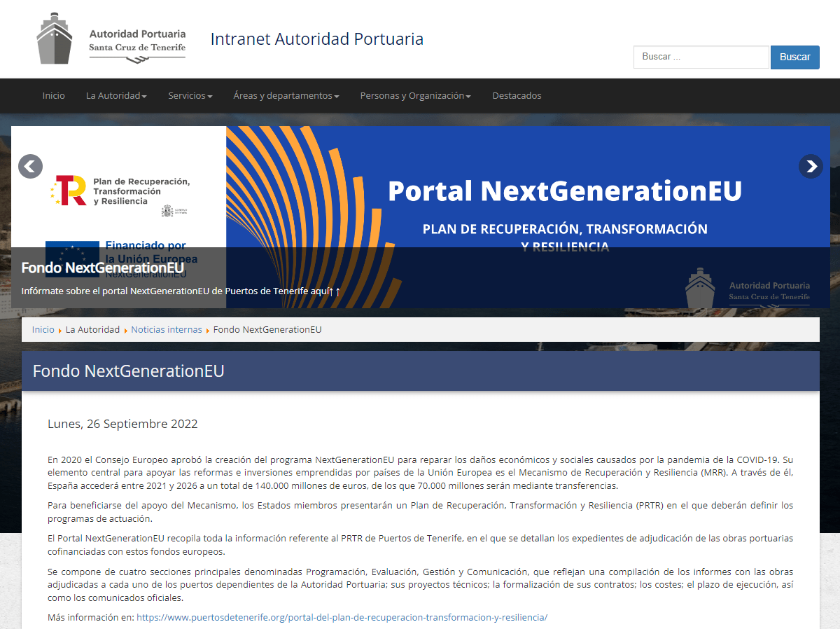Click the Fondo NextGenerationEU slide caption title
The width and height of the screenshot is (840, 629).
pyautogui.click(x=102, y=268)
